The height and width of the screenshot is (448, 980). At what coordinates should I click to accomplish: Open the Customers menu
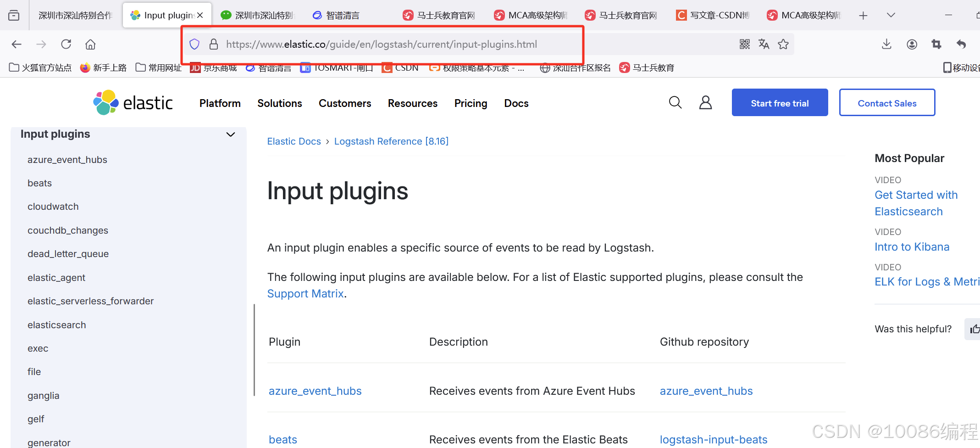coord(345,103)
